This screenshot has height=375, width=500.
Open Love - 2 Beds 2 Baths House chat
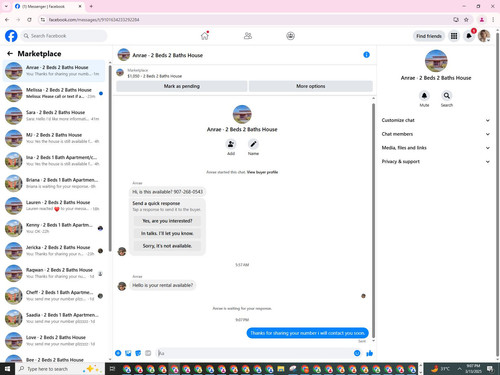click(54, 341)
